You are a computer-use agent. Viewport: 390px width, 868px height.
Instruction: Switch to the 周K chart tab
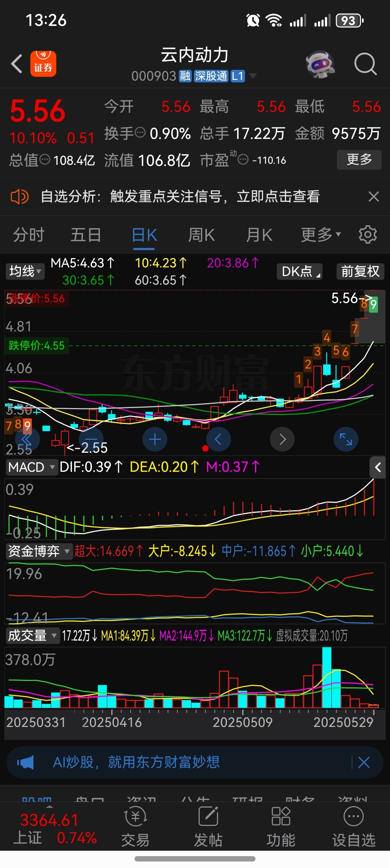pyautogui.click(x=201, y=235)
